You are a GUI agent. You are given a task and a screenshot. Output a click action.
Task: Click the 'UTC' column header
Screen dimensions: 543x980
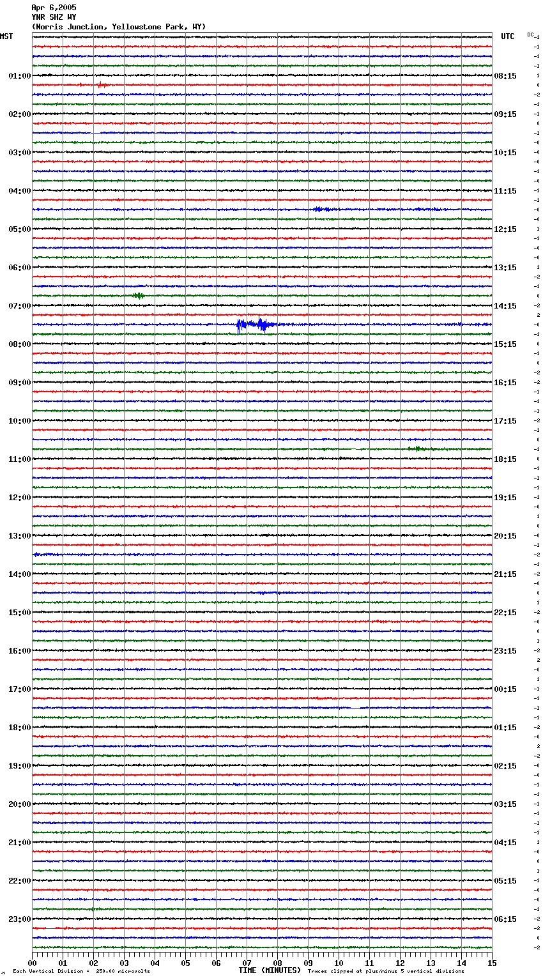point(508,36)
